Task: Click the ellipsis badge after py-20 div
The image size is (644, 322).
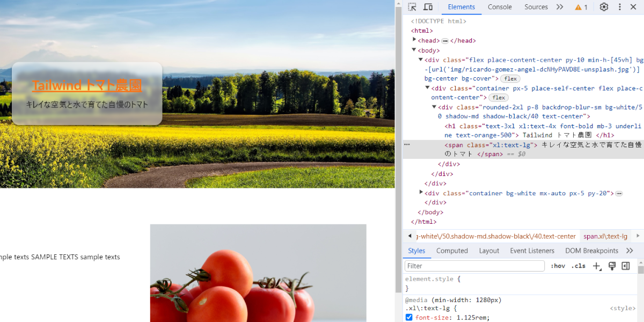Action: click(619, 193)
